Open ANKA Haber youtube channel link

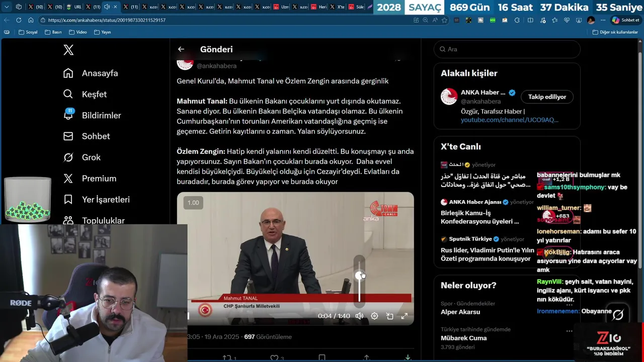(510, 120)
